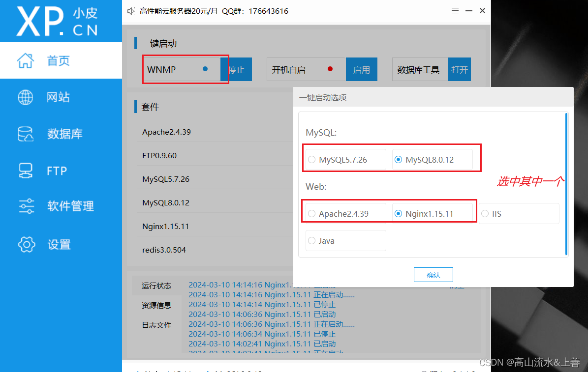
Task: Open the 设置 (Settings) page
Action: click(x=59, y=244)
